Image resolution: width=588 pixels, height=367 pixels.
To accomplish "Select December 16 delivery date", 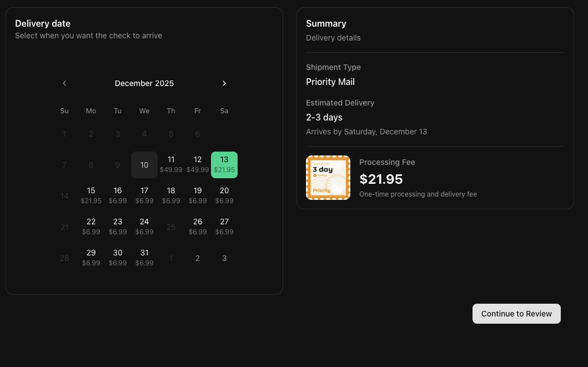I will tap(118, 195).
